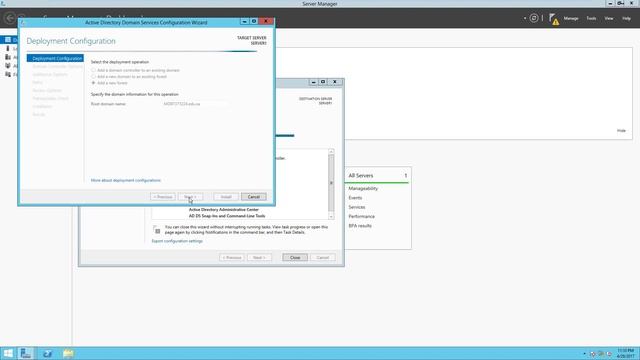Open the Manage menu

tap(571, 18)
